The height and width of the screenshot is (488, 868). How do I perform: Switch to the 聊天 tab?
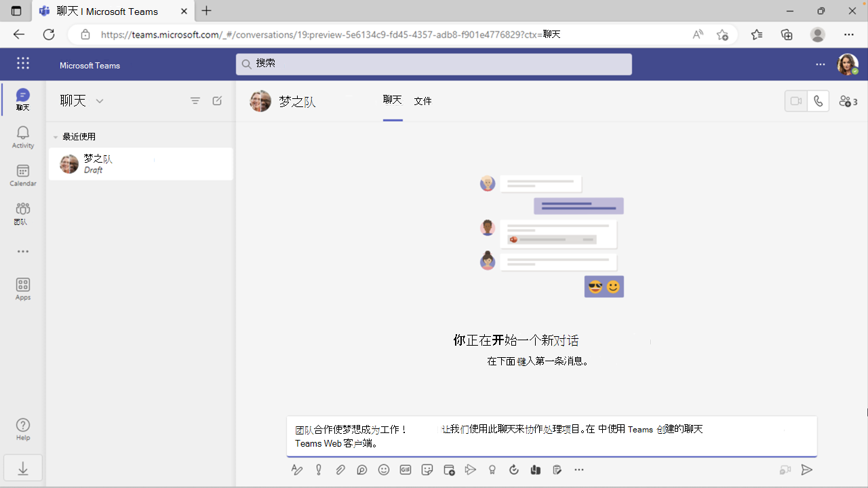click(393, 100)
